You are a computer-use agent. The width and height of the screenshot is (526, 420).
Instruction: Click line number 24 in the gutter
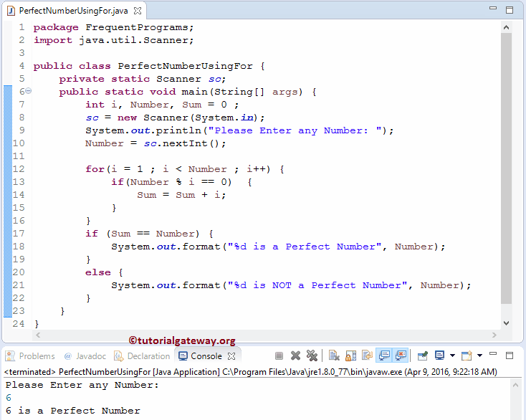(19, 324)
